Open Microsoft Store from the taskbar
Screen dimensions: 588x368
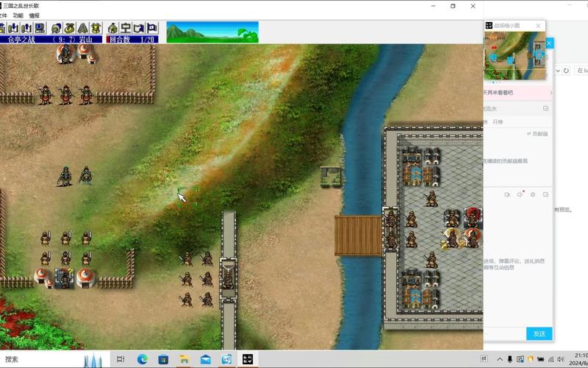(163, 359)
